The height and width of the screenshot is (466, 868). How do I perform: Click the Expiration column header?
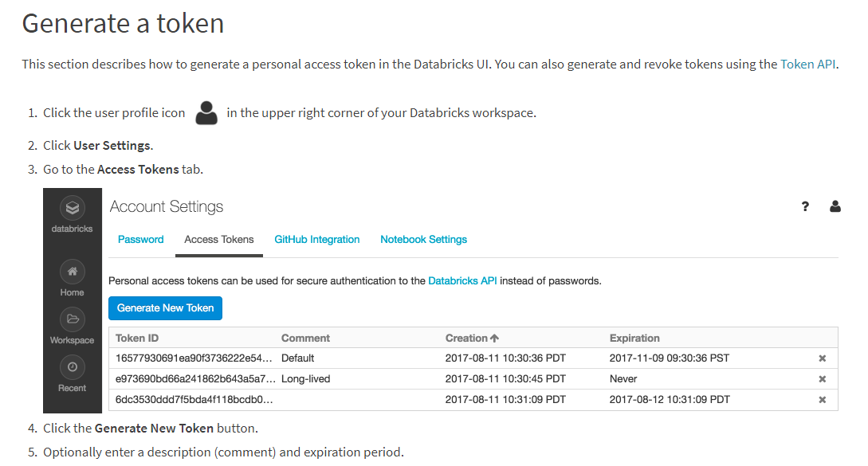(634, 339)
